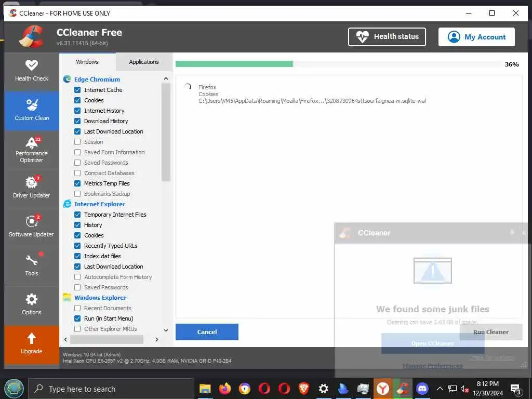
Task: Click the Health status button
Action: point(387,37)
